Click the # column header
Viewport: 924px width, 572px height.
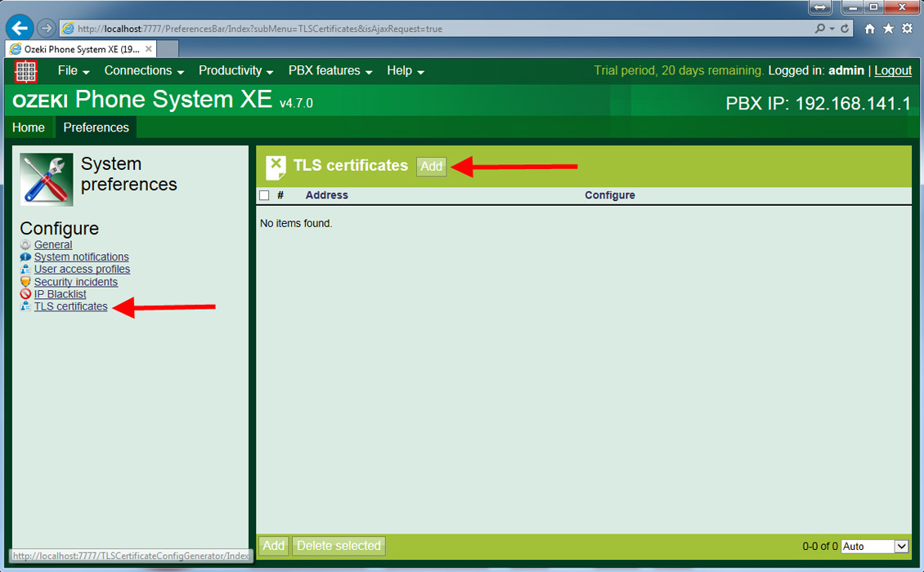coord(280,195)
